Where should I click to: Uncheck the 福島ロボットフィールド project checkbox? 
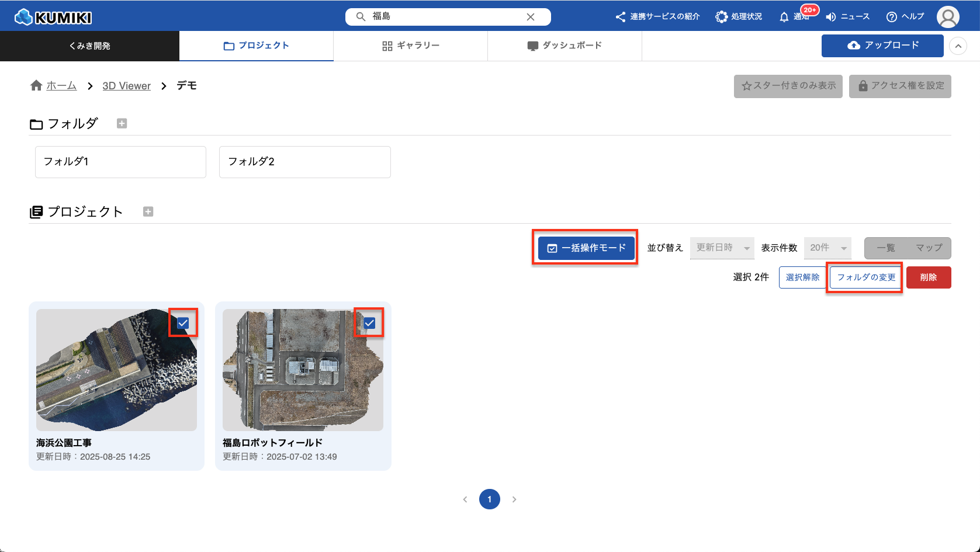click(369, 323)
